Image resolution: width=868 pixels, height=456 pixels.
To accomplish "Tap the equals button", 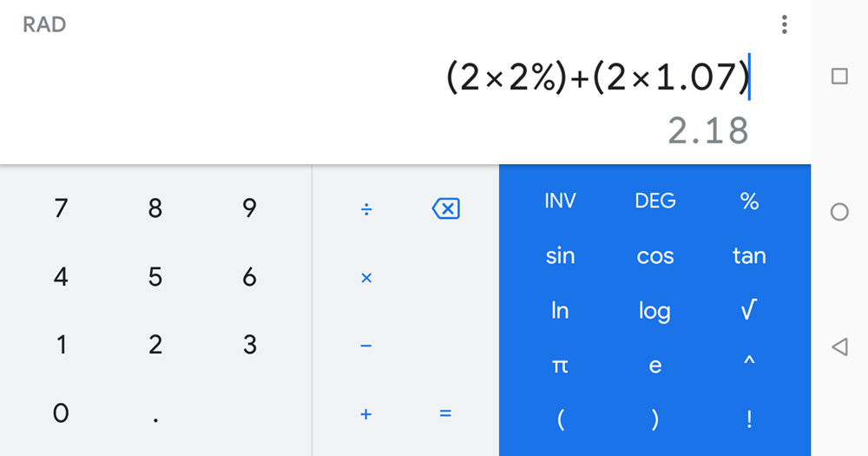I will coord(445,413).
